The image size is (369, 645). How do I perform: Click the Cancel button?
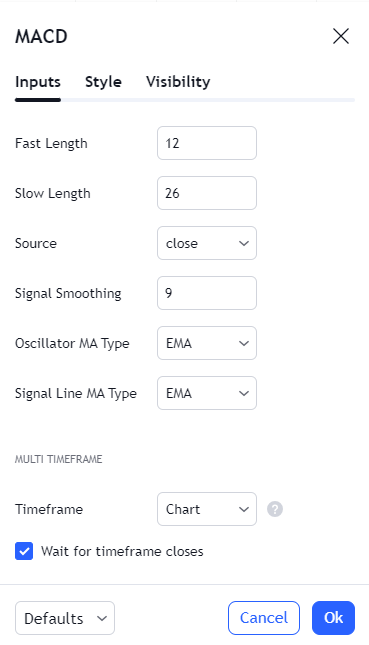pyautogui.click(x=264, y=618)
